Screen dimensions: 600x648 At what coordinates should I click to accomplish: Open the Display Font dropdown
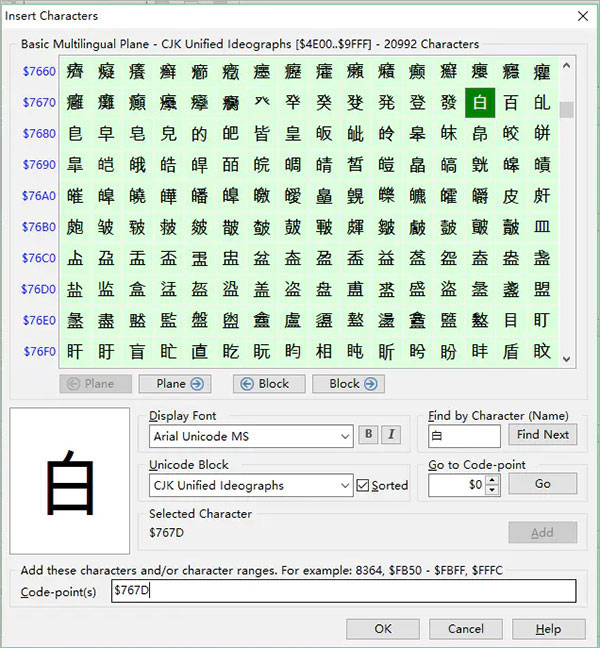pos(345,436)
